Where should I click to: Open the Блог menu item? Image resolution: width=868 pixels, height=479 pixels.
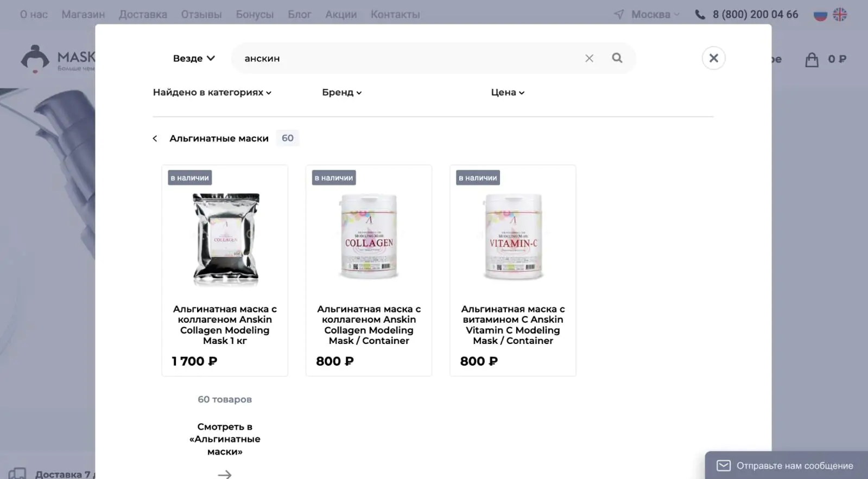300,15
